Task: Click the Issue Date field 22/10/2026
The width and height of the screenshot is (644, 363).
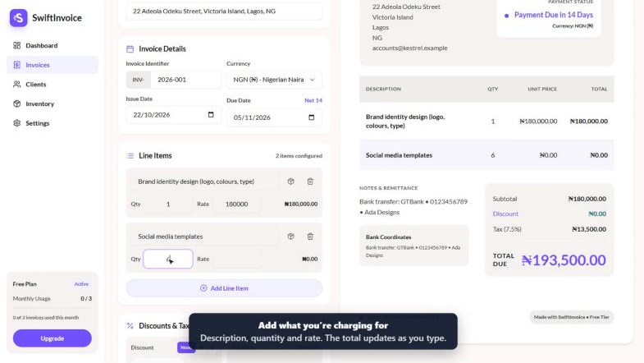Action: pos(174,115)
